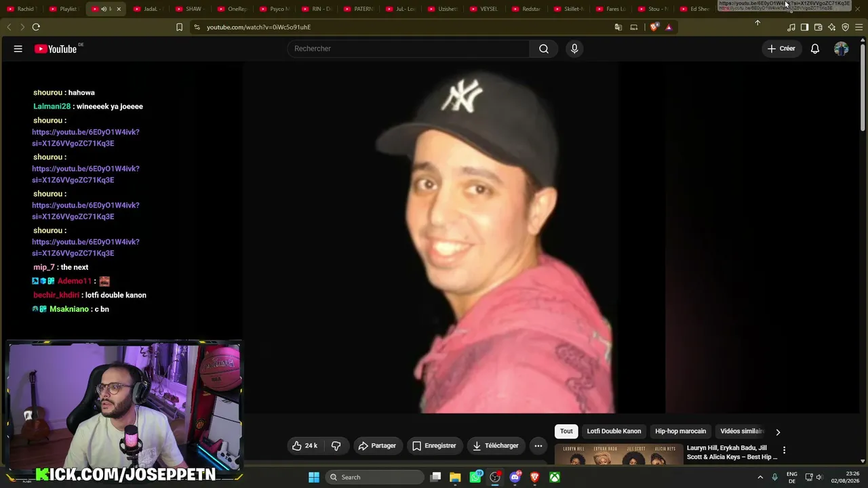The height and width of the screenshot is (488, 868).
Task: Go to the YouTube home logo
Action: click(56, 49)
